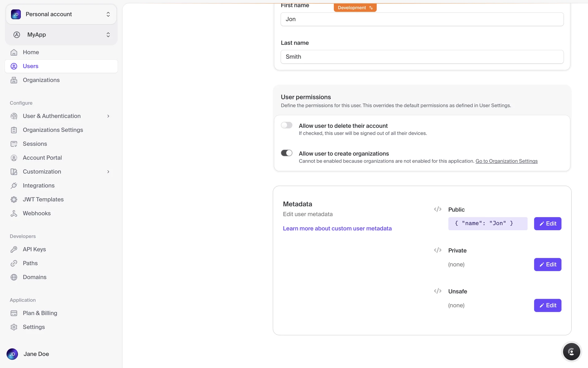588x368 pixels.
Task: Open Learn more about custom user metadata
Action: (x=337, y=228)
